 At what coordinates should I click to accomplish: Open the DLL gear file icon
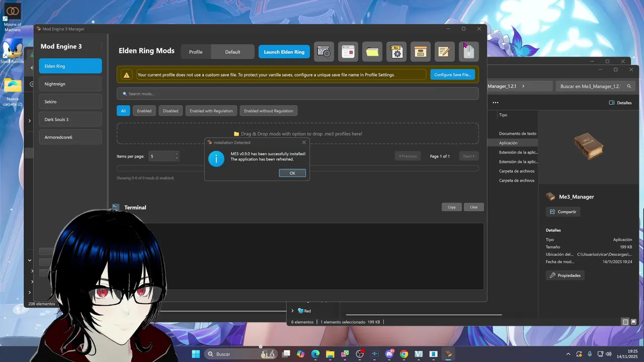(x=396, y=52)
